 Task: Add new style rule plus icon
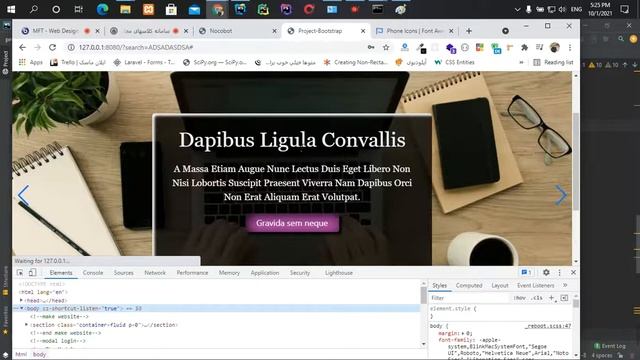click(551, 298)
